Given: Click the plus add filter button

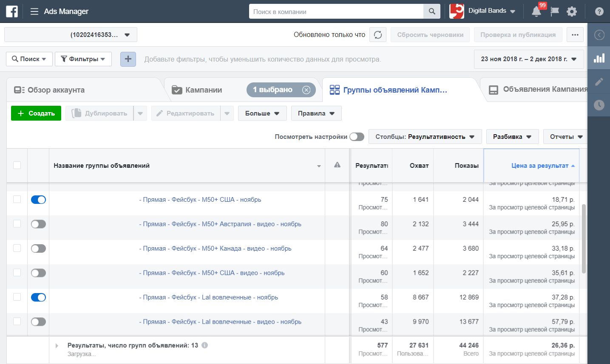Looking at the screenshot, I should pos(128,59).
